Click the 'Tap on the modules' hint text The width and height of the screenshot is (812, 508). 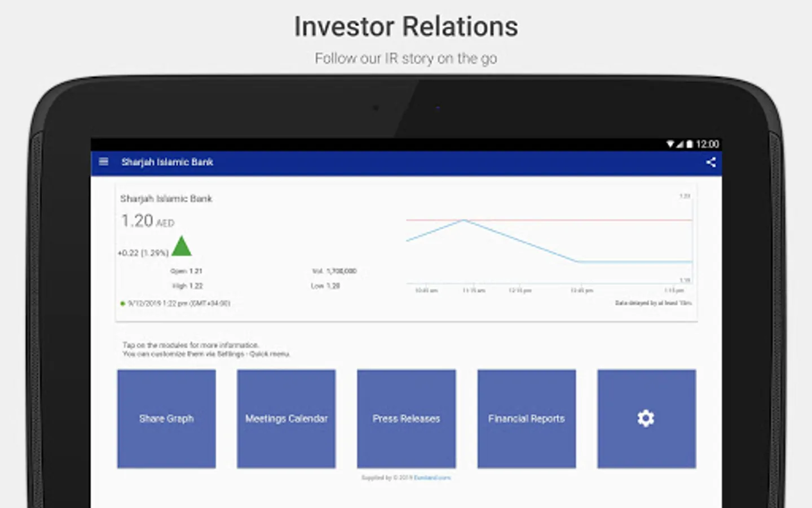tap(206, 349)
